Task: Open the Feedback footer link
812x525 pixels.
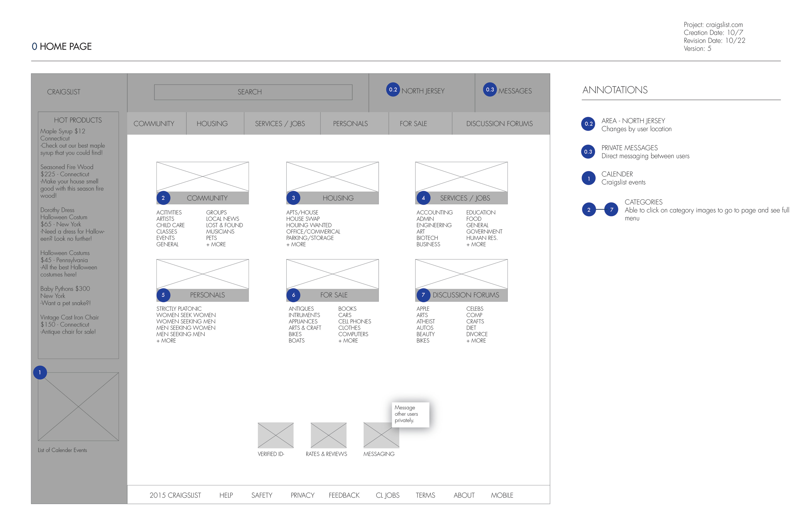Action: 344,495
